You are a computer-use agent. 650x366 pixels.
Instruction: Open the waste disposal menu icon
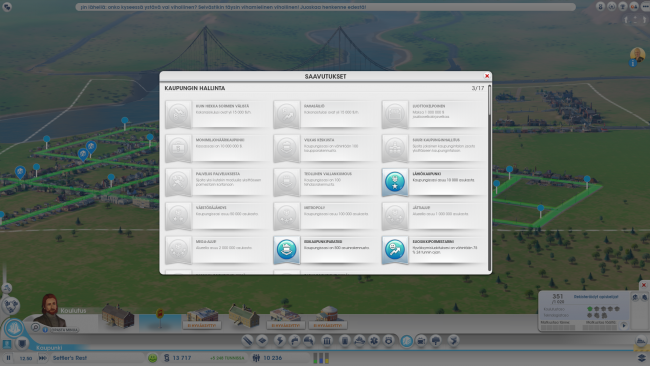[x=344, y=341]
